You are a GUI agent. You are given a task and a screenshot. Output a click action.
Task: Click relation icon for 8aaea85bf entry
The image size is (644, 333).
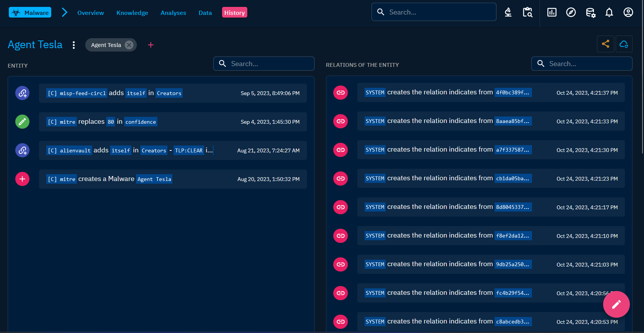pyautogui.click(x=341, y=121)
